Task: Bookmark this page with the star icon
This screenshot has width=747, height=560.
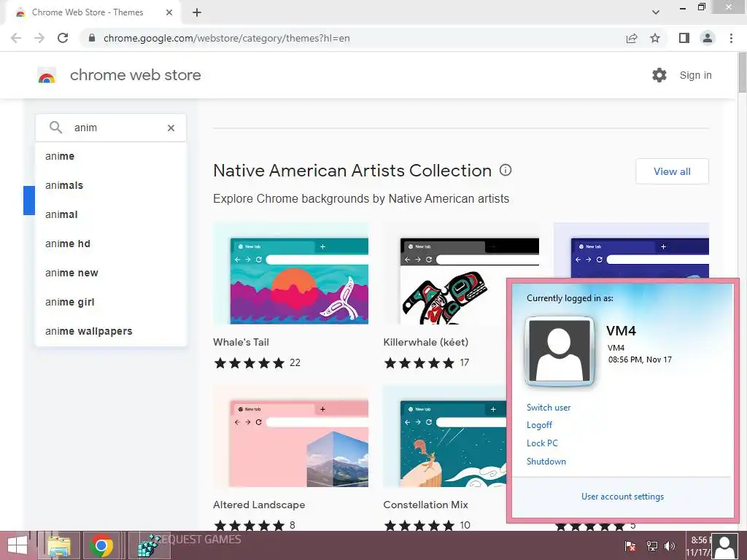Action: click(x=655, y=38)
